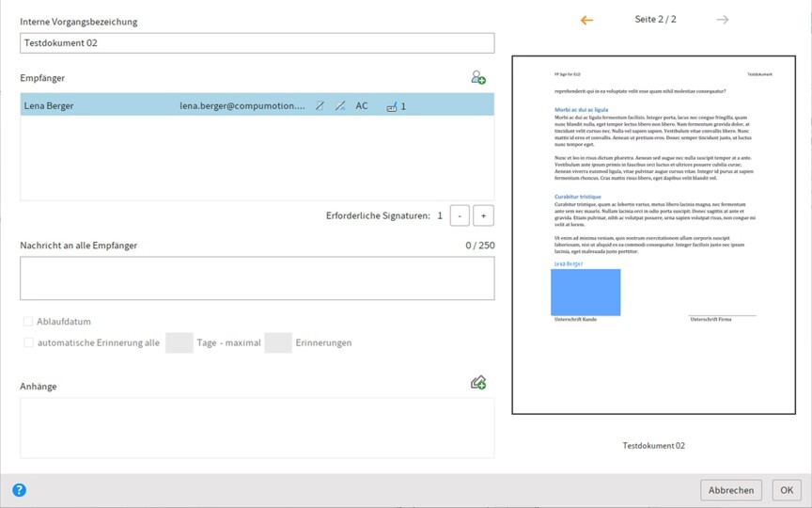Screen dimensions: 812x508
Task: Add an attachment with the paperclip-plus icon
Action: coord(478,383)
